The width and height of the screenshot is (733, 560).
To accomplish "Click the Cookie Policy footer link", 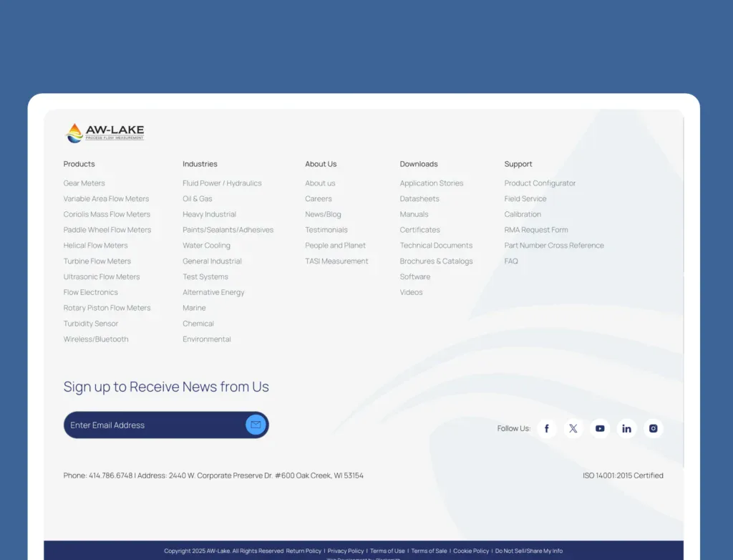I will coord(471,551).
